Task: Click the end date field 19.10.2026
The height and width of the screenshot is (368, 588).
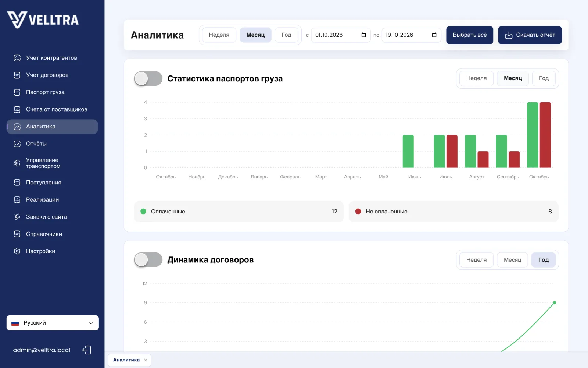Action: (411, 35)
